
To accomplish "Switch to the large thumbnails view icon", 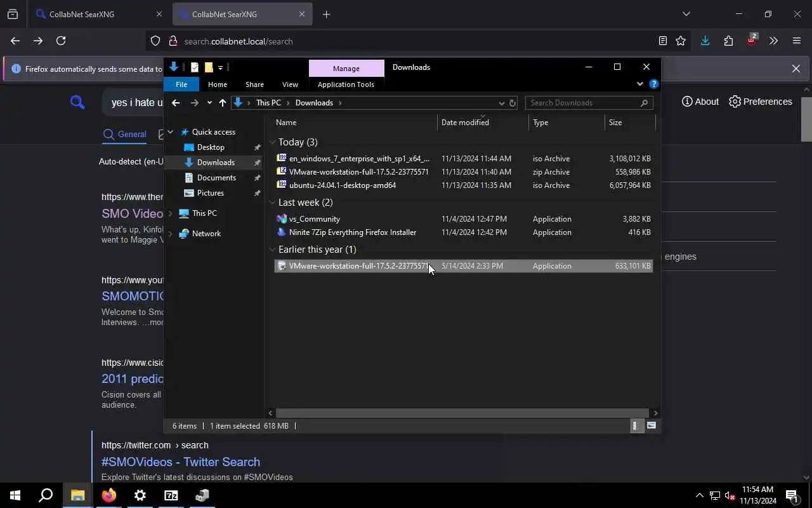I will (652, 426).
